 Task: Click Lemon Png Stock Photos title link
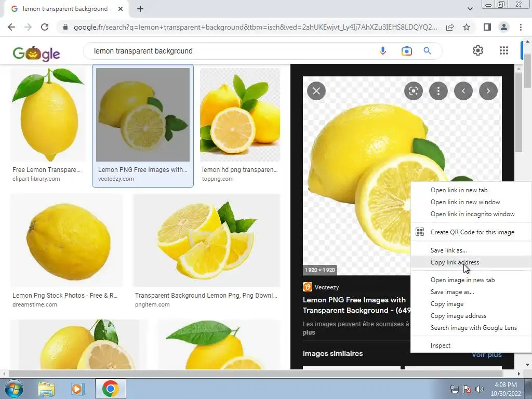coord(65,296)
